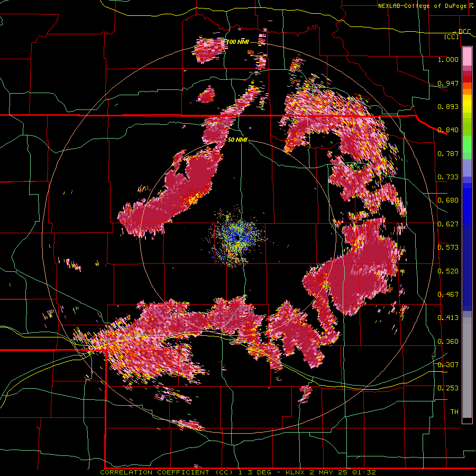Select the 0.360 scale value
The width and height of the screenshot is (476, 476).
pos(448,342)
